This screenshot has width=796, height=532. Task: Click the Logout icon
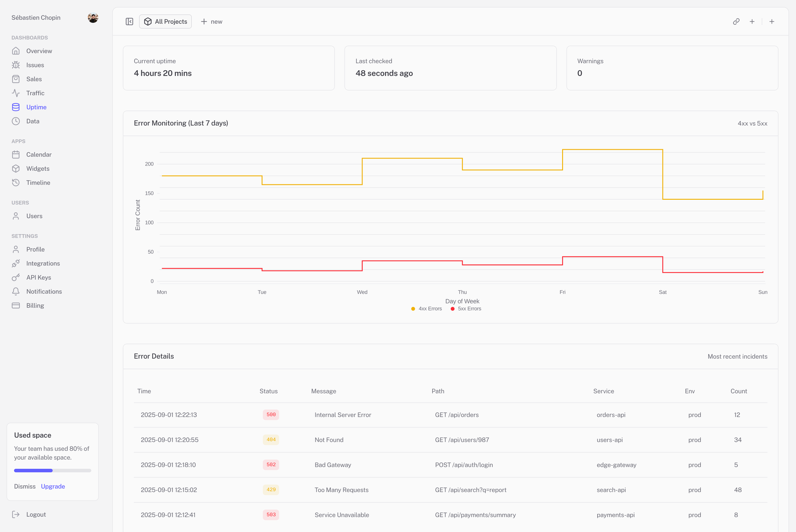tap(16, 514)
